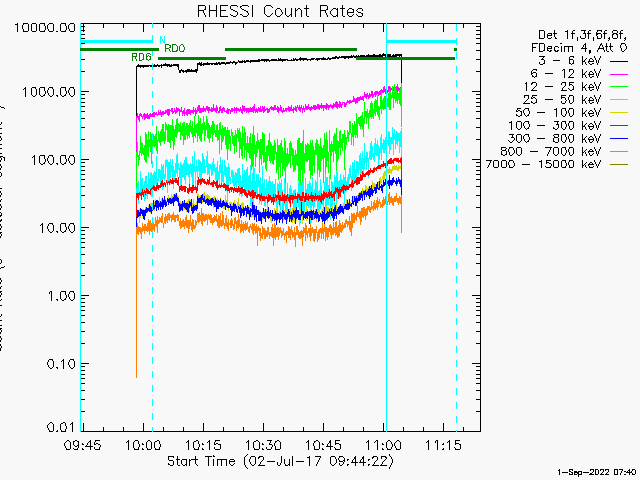Click the yellow 50-100 keV legend line swatch

point(619,113)
